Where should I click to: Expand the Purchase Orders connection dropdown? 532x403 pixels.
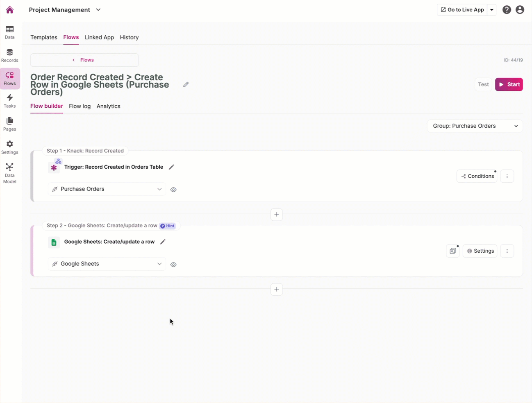point(107,189)
